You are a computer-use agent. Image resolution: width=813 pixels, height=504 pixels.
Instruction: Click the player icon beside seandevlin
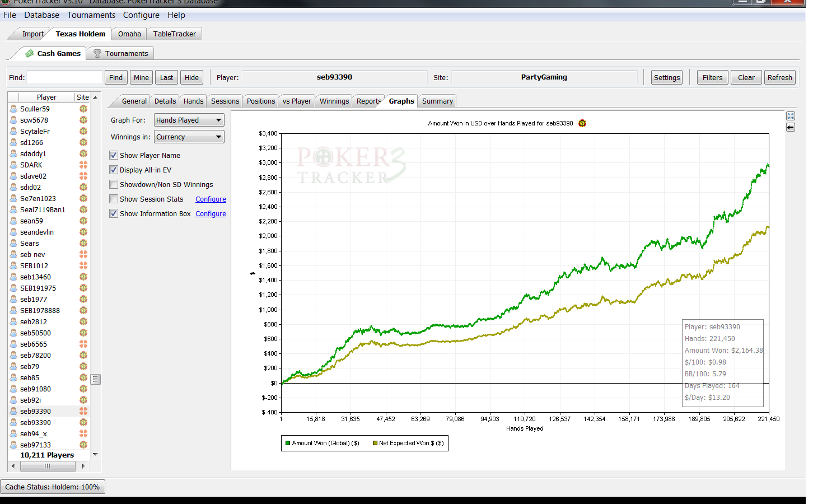point(14,232)
